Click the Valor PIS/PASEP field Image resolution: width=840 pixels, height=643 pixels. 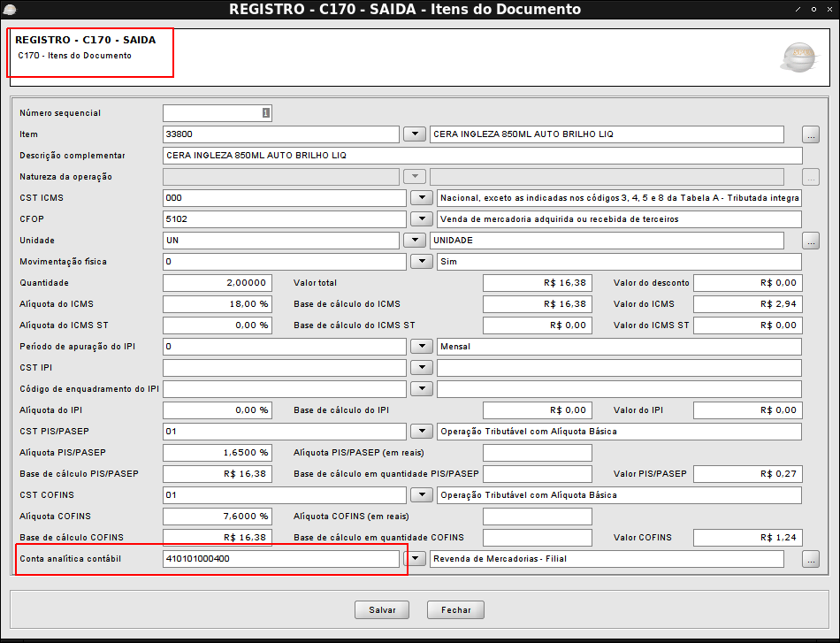(x=748, y=474)
